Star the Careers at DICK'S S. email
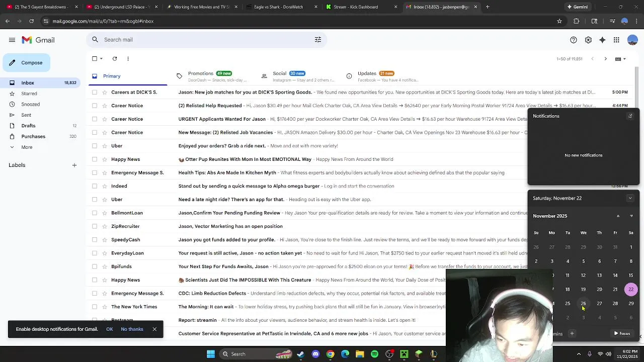Viewport: 644px width, 362px height. click(105, 93)
